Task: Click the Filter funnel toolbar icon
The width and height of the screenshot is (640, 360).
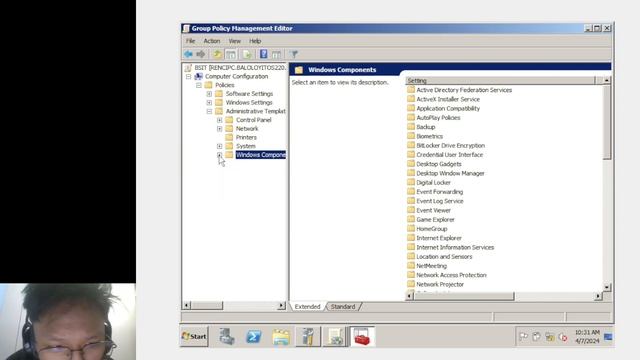Action: click(x=294, y=54)
